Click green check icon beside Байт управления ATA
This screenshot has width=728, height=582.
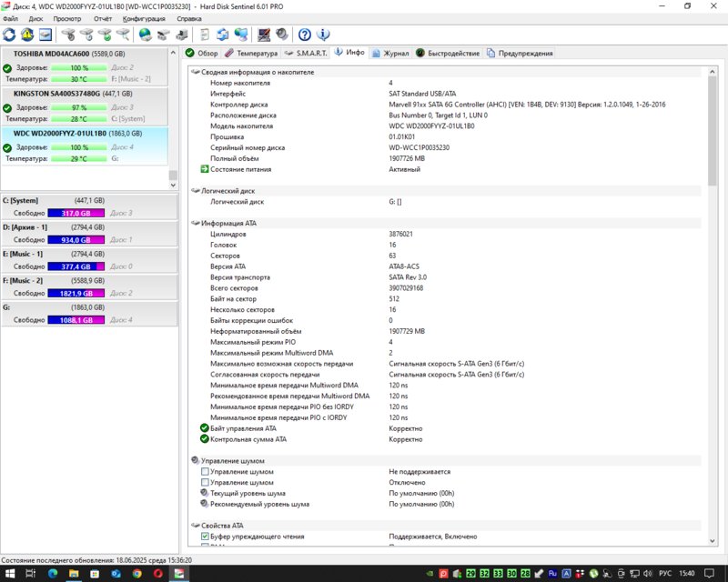(x=204, y=428)
